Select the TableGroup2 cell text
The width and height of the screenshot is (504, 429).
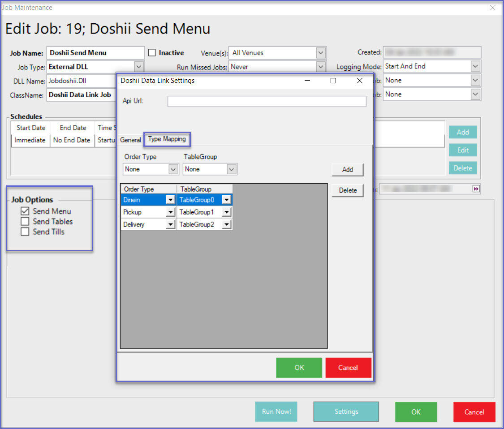coord(197,224)
